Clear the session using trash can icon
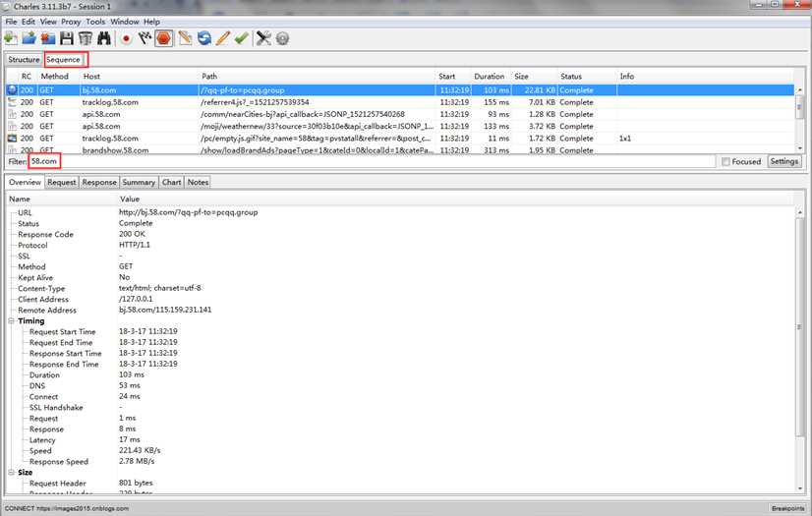Viewport: 812px width, 516px height. (x=86, y=38)
